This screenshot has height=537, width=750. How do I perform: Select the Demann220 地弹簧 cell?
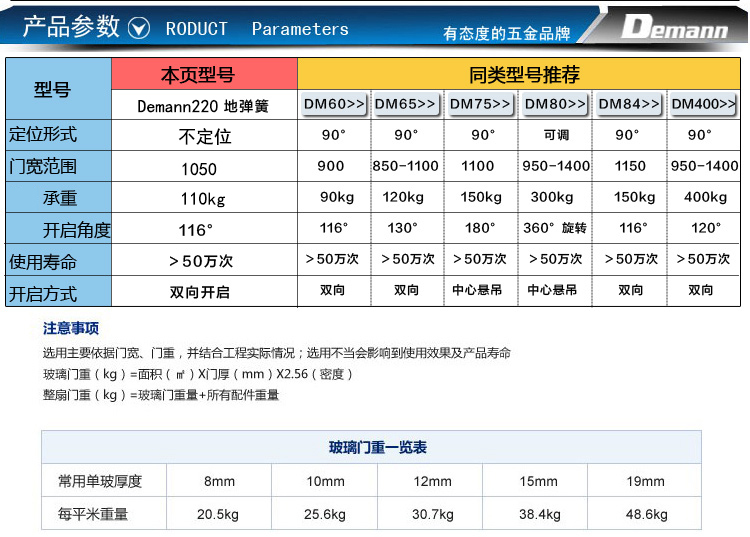point(204,105)
